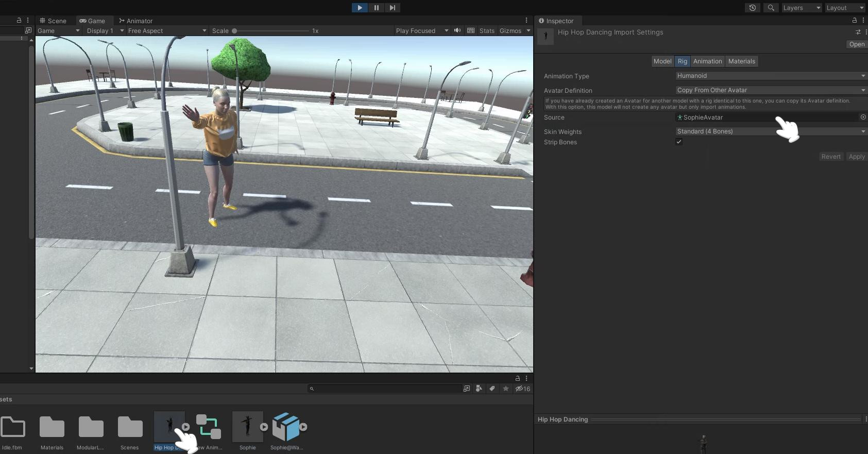Viewport: 868px width, 454px height.
Task: Click the Favorites star icon
Action: click(506, 389)
